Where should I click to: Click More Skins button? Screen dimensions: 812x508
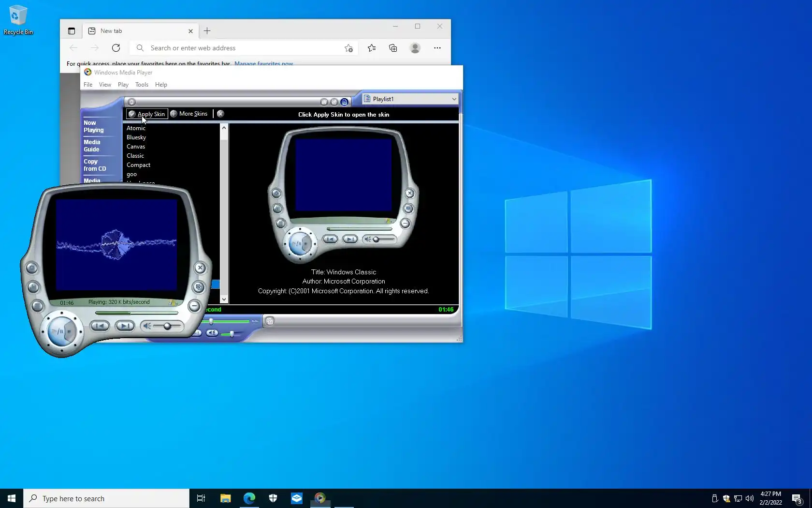pyautogui.click(x=189, y=114)
